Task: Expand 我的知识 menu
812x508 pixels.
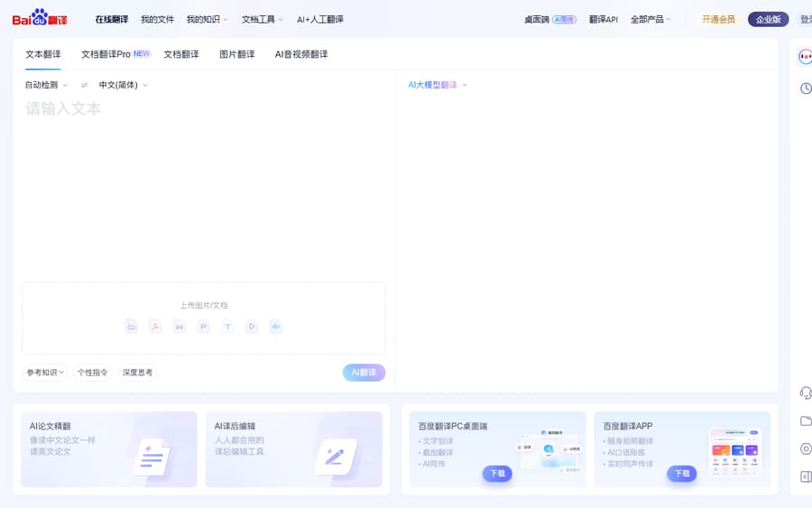Action: click(207, 19)
